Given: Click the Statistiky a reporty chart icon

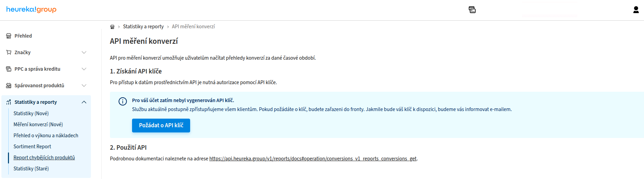Looking at the screenshot, I should pos(9,102).
